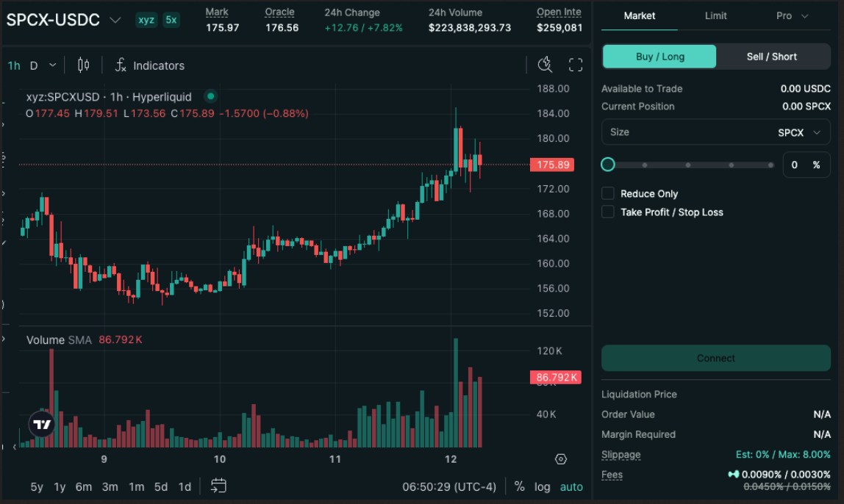Set chart range to 3m
This screenshot has width=844, height=504.
(110, 487)
